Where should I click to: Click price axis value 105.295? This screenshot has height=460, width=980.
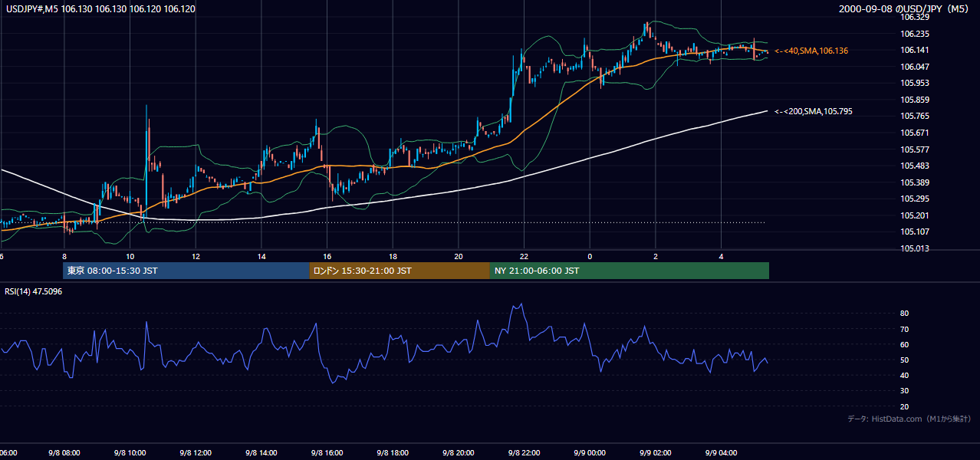(x=915, y=199)
